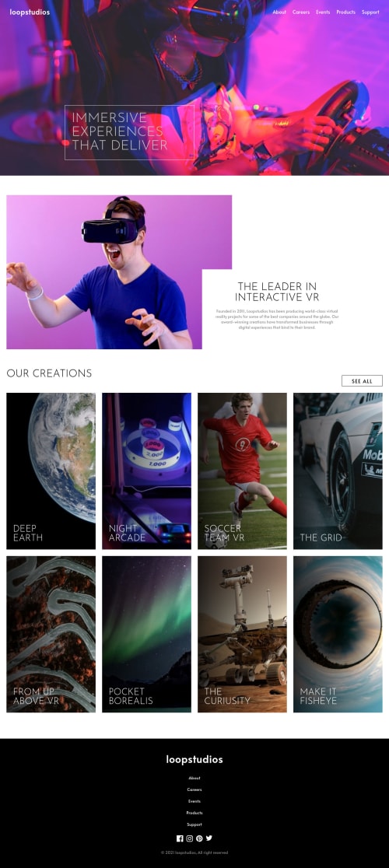The height and width of the screenshot is (868, 389).
Task: Open the Instagram icon in footer
Action: pyautogui.click(x=189, y=838)
